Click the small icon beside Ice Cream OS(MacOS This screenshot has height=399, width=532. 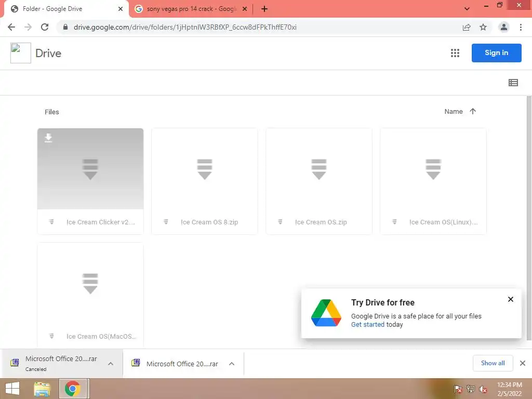51,336
